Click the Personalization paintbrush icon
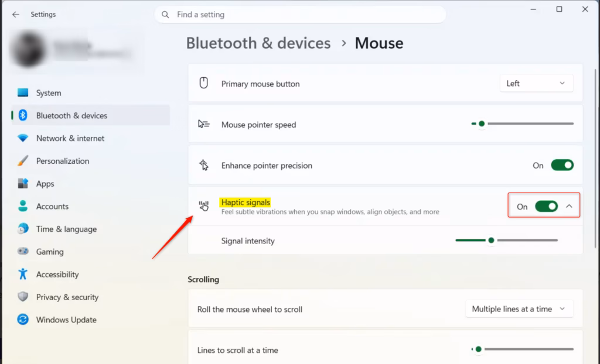Screen dimensions: 600x364 pos(23,161)
